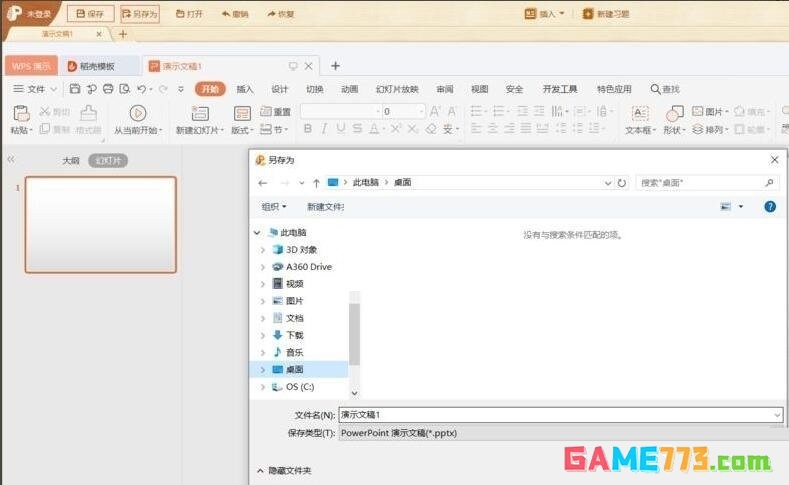Click the change view icon in Save As dialog
This screenshot has width=789, height=485.
click(x=726, y=207)
